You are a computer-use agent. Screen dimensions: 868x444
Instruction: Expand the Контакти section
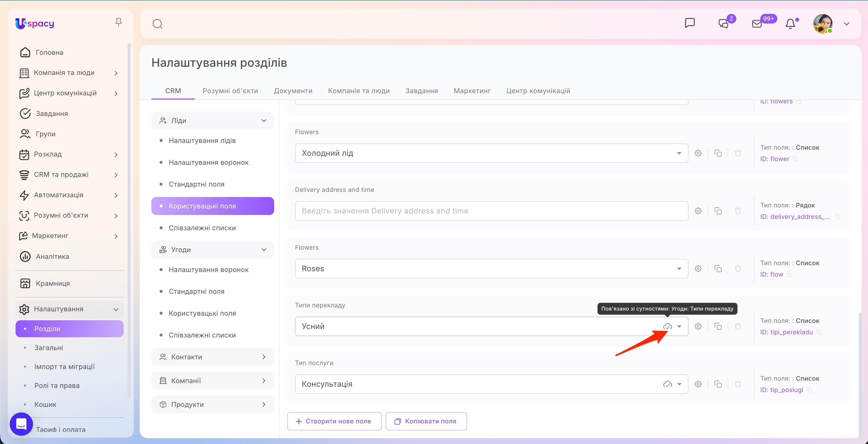pyautogui.click(x=213, y=357)
